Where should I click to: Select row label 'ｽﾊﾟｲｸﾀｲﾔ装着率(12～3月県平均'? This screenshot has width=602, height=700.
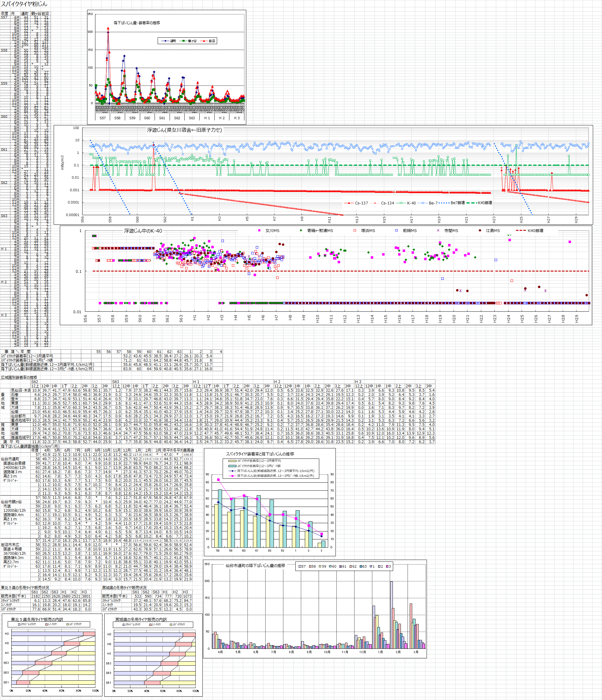coord(27,356)
